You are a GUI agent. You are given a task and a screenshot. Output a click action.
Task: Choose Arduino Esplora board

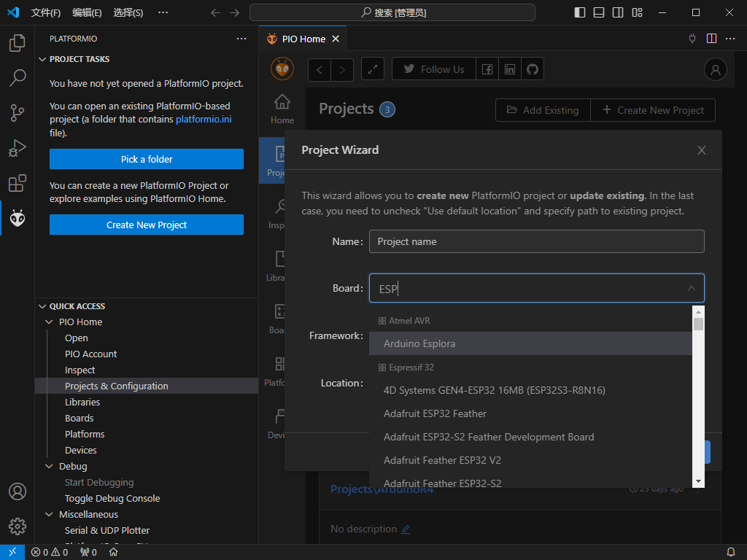[x=530, y=343]
